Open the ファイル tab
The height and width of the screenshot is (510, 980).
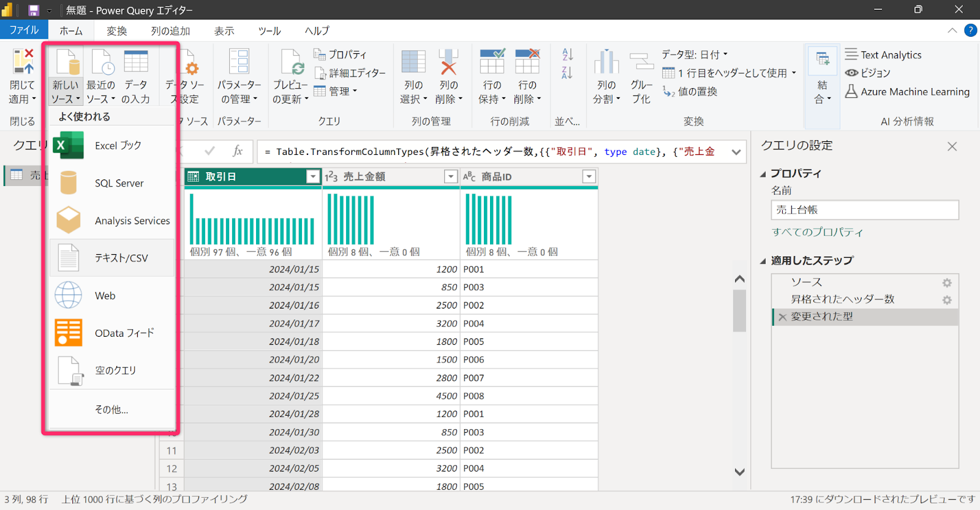(23, 30)
